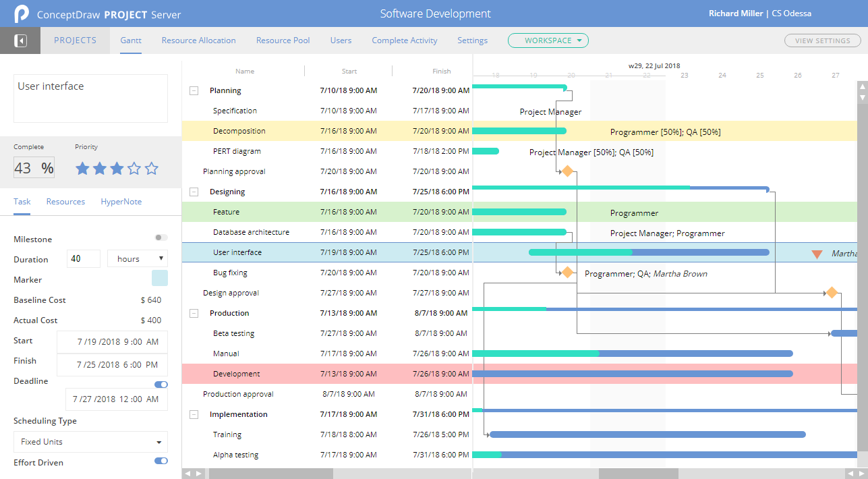Viewport: 868px width, 479px height.
Task: Click the Start date field in panel
Action: 112,342
